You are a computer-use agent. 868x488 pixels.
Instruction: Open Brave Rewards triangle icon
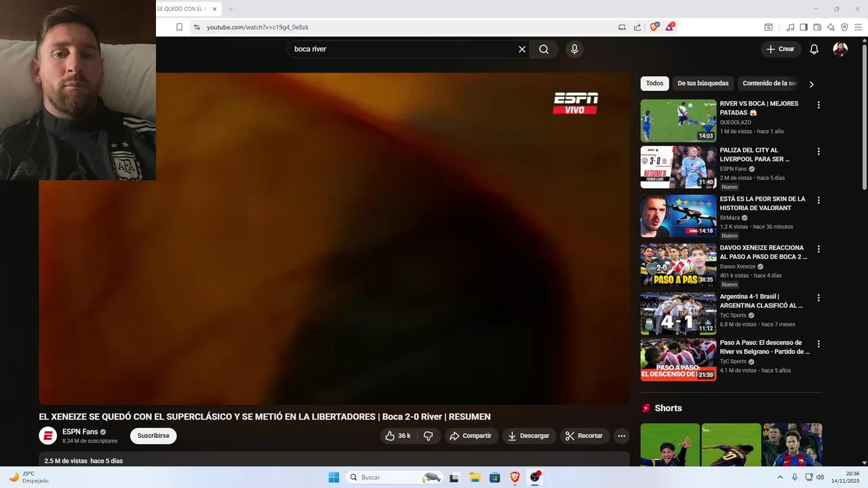(x=670, y=27)
